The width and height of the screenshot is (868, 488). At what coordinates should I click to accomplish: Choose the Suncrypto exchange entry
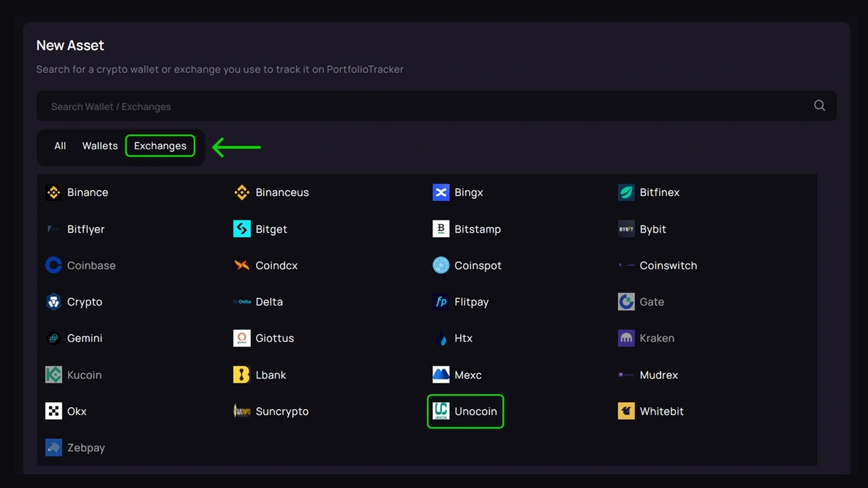(x=281, y=411)
